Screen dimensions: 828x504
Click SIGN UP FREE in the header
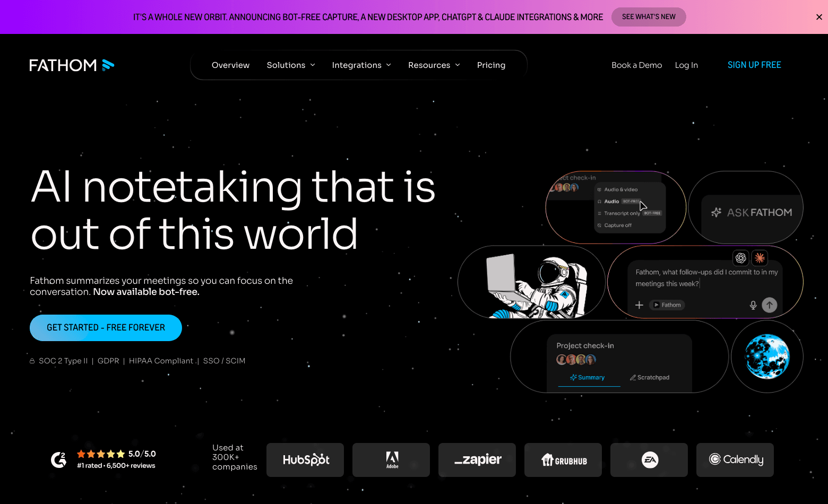(754, 65)
